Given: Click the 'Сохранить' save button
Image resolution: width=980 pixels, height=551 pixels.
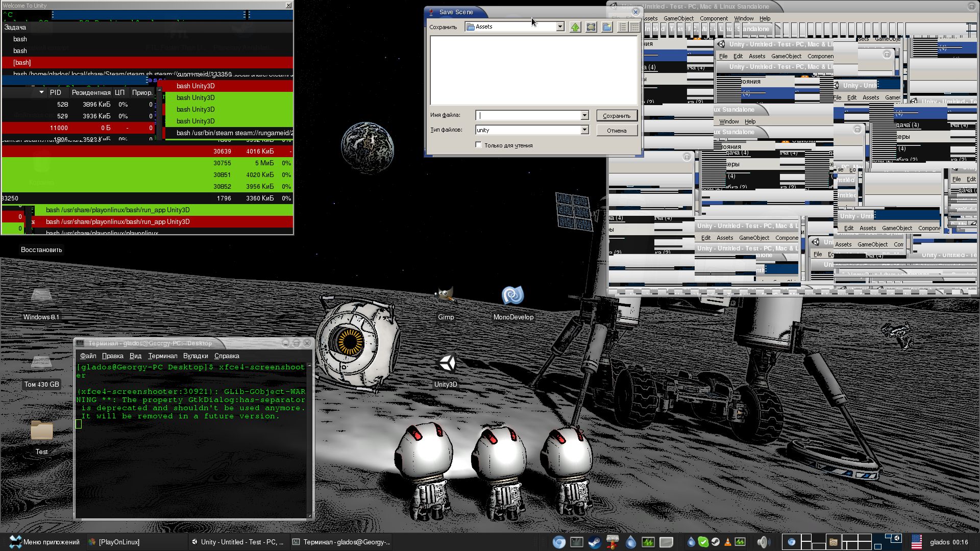Looking at the screenshot, I should [x=617, y=115].
